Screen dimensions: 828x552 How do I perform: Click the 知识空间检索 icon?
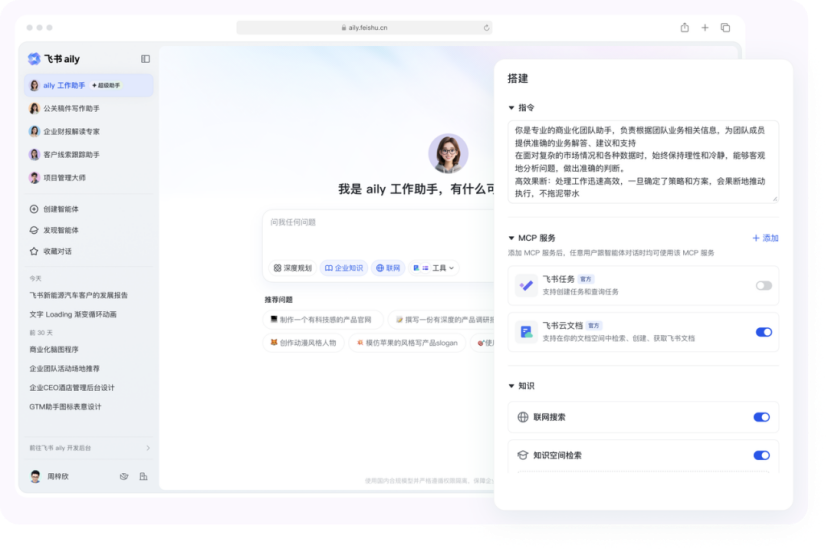pos(523,455)
